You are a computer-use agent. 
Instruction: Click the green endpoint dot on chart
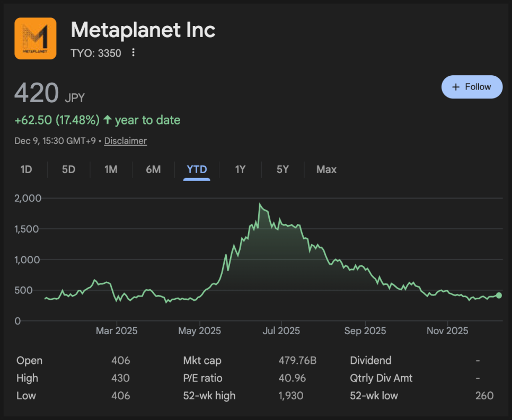pyautogui.click(x=499, y=296)
